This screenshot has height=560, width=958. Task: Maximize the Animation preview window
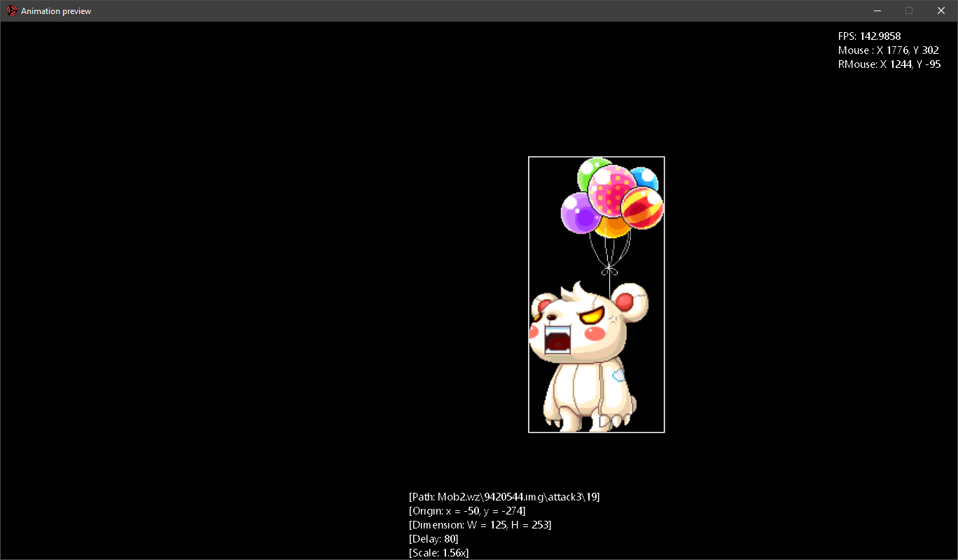tap(909, 10)
